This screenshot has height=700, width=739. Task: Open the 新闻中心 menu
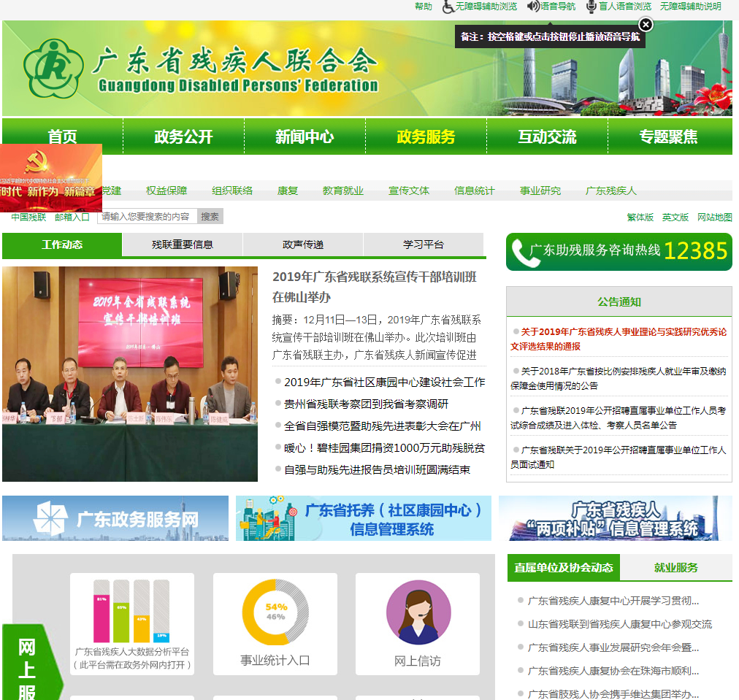click(305, 135)
